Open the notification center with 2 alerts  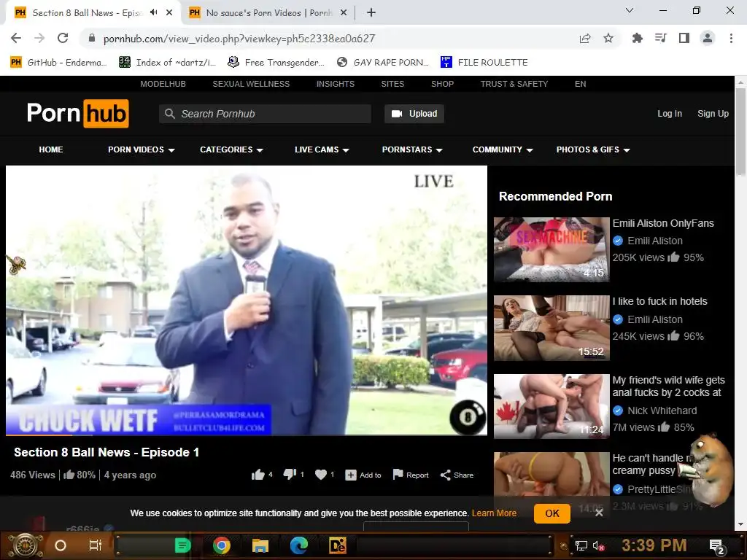click(x=717, y=546)
